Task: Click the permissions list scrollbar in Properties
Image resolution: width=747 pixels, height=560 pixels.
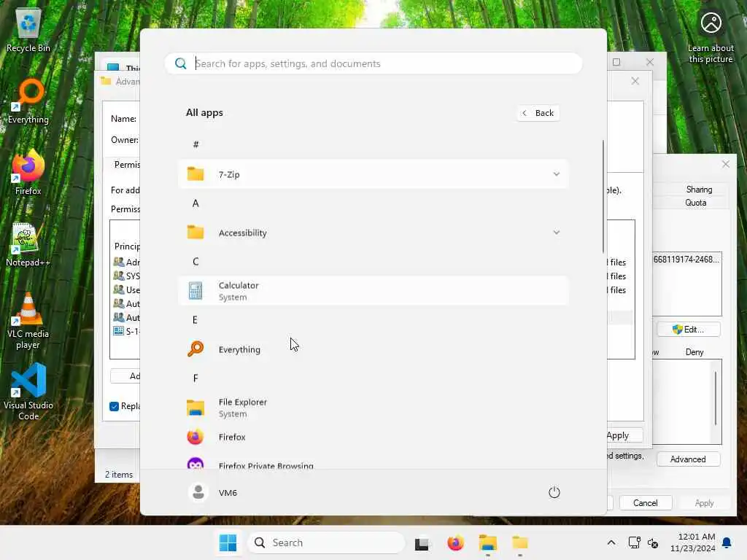Action: pos(716,398)
